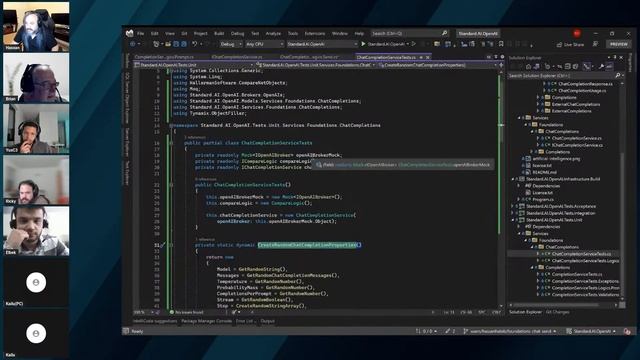Viewport: 640px width, 360px height.
Task: Click the Visual Studio logo icon
Action: tap(129, 33)
